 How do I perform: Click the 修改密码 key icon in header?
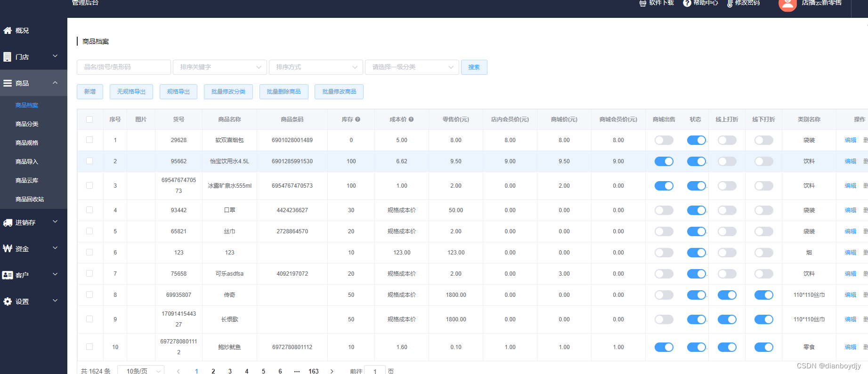coord(730,3)
